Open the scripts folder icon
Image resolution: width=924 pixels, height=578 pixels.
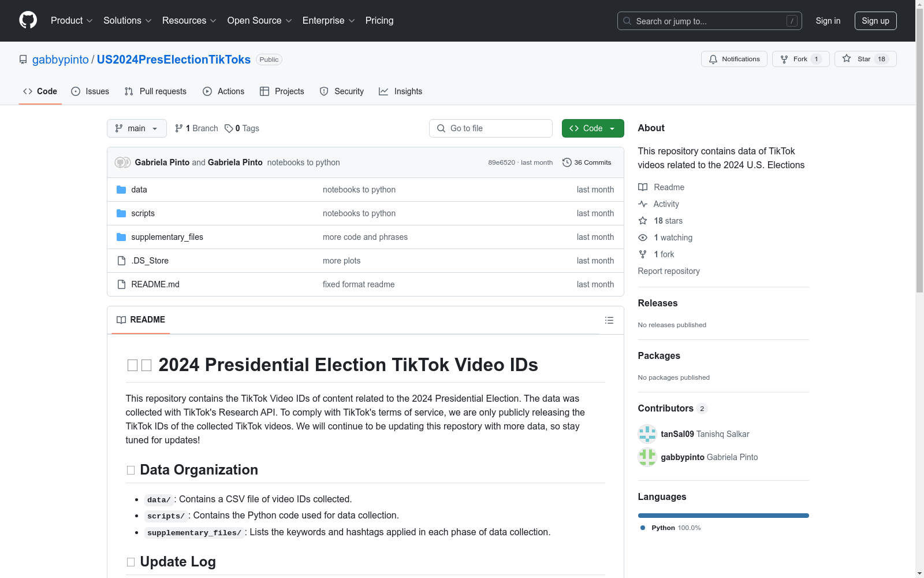click(121, 213)
